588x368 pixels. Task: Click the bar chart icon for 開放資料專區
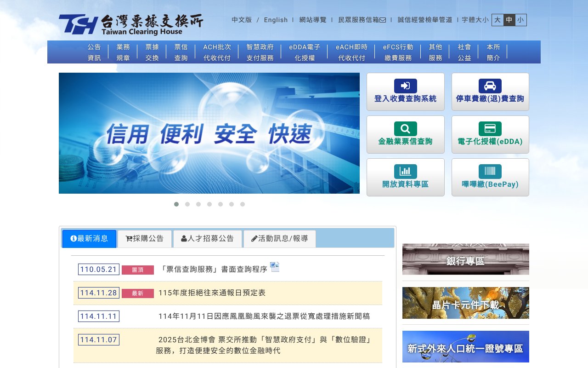click(x=406, y=171)
